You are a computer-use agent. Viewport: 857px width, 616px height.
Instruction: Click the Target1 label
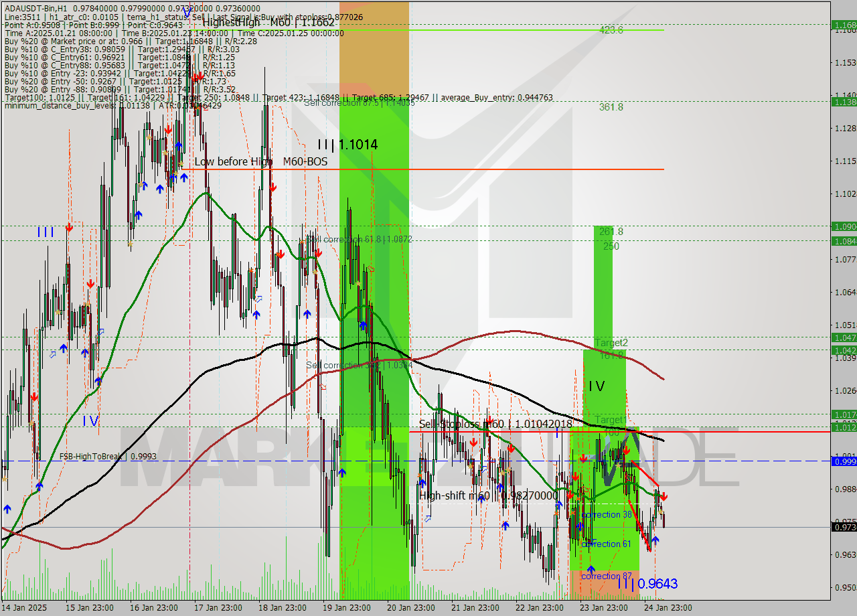coord(610,420)
